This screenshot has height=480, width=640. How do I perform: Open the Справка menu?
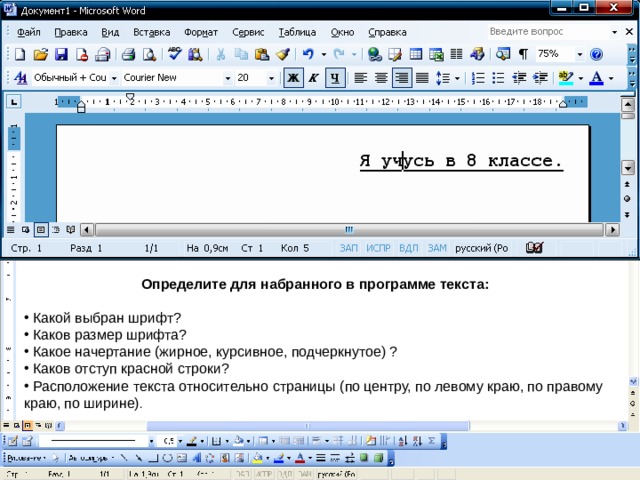(x=387, y=32)
